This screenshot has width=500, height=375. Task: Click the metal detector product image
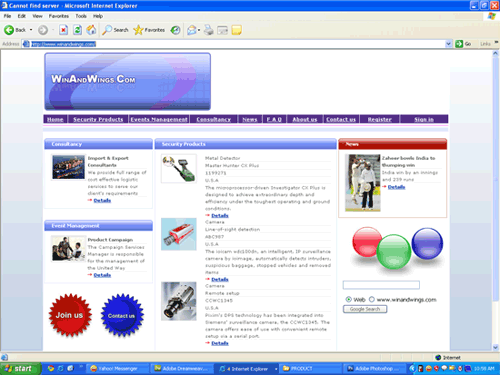[x=179, y=169]
